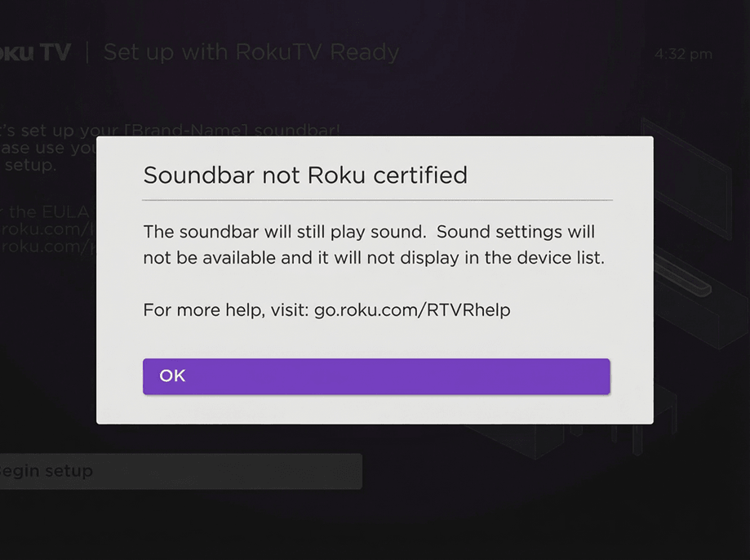This screenshot has height=560, width=750.
Task: Click the 'Set up with RokuTV Ready' title
Action: [251, 53]
